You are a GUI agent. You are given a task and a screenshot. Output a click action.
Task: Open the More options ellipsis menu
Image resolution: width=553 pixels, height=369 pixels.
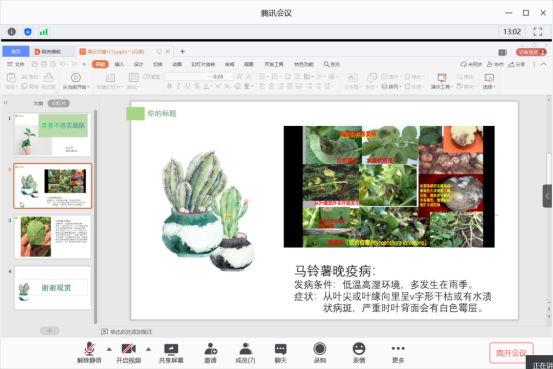pyautogui.click(x=398, y=352)
